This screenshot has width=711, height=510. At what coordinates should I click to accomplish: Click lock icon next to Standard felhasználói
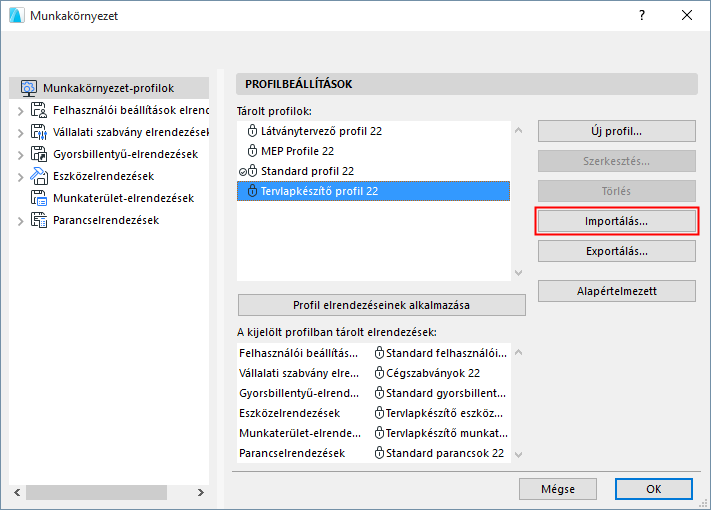pos(379,353)
